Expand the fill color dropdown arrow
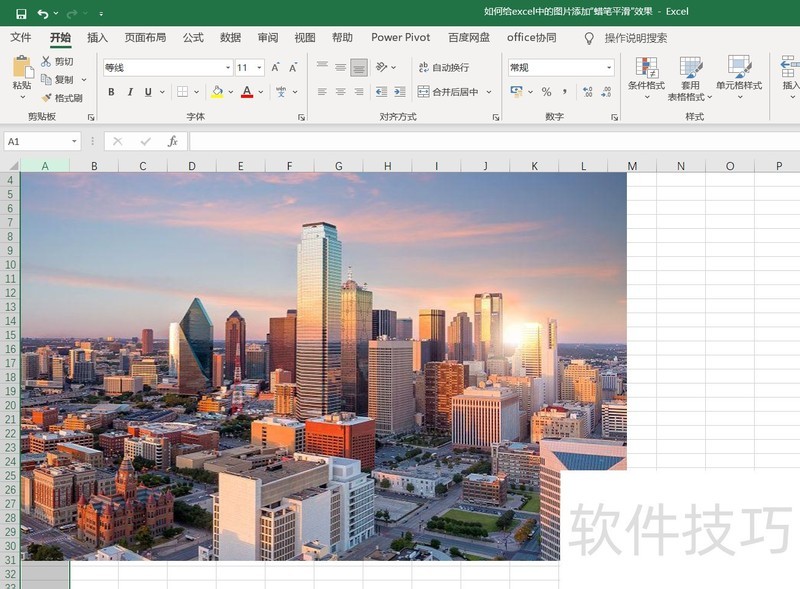Viewport: 800px width, 589px height. (230, 92)
